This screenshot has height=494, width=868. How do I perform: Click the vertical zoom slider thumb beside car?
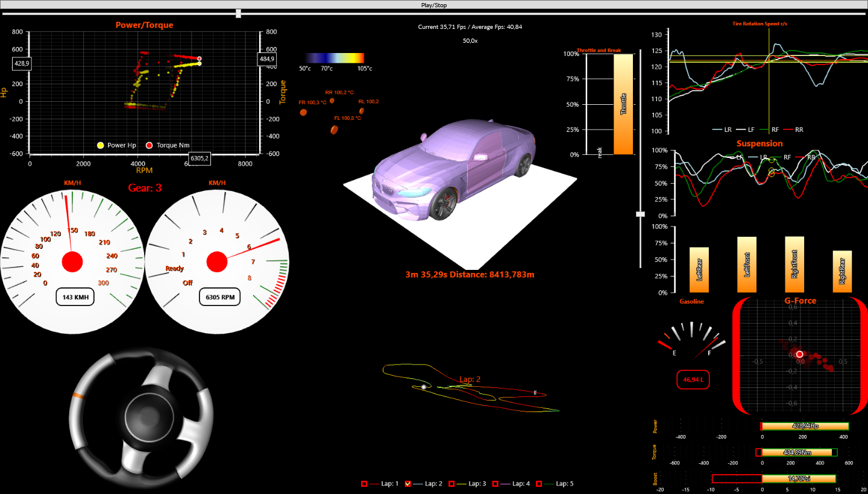point(641,214)
